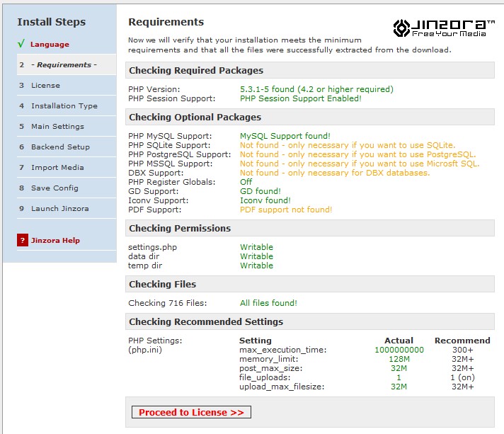Click the Checking Optional Packages header

pyautogui.click(x=310, y=117)
